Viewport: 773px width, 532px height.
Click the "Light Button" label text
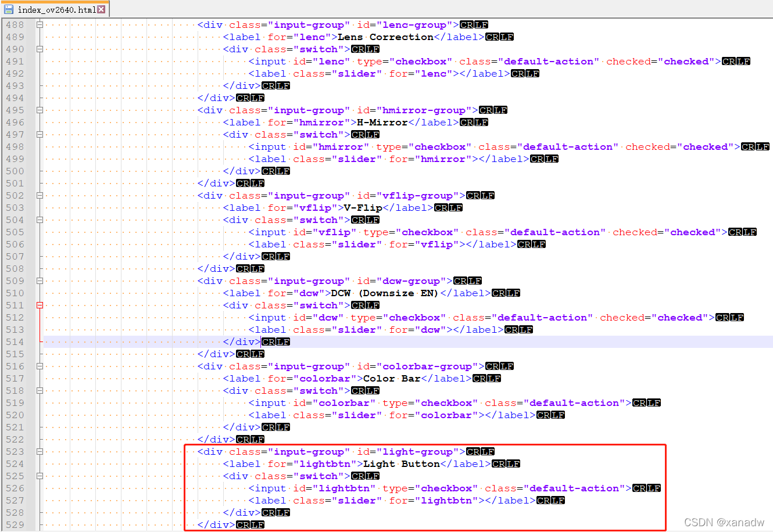click(x=402, y=464)
